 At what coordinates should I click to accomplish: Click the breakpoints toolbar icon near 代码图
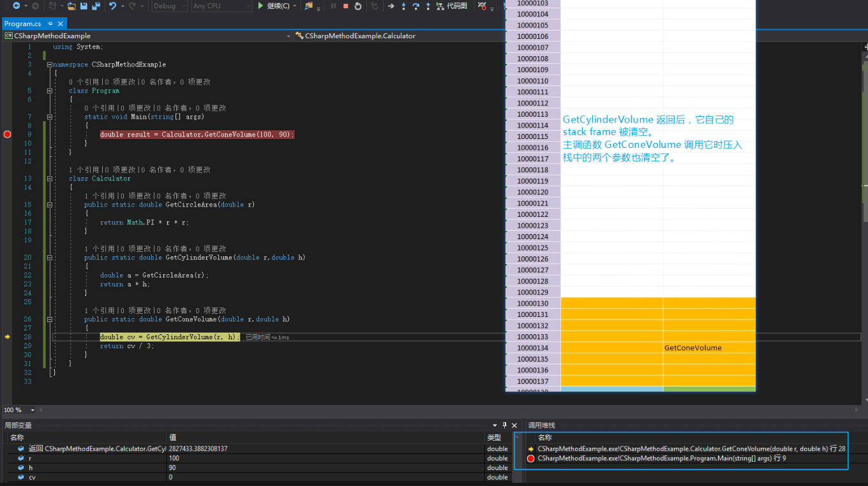point(482,6)
